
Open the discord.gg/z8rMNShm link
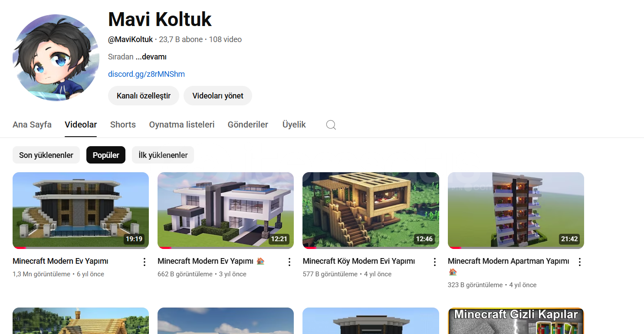click(x=146, y=74)
